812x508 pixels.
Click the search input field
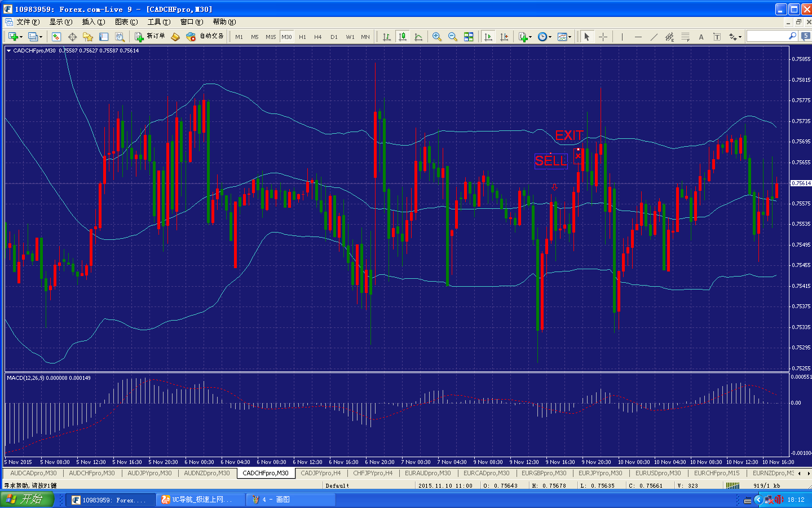(x=767, y=36)
